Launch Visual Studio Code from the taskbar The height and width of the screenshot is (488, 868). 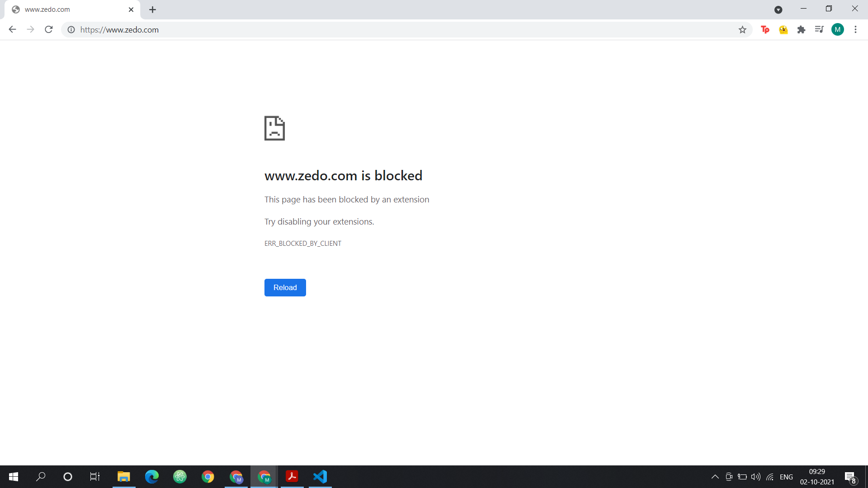[x=320, y=477]
